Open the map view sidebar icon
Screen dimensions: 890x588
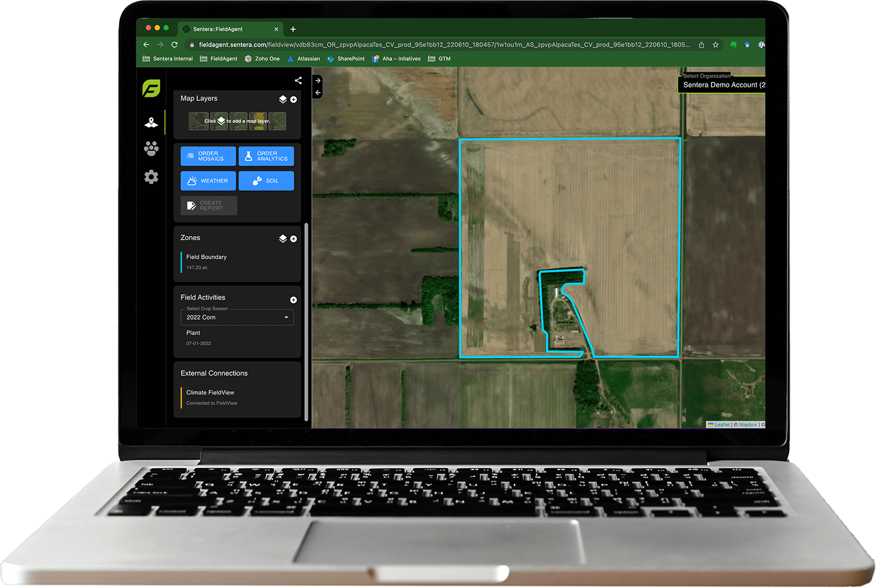(x=151, y=122)
